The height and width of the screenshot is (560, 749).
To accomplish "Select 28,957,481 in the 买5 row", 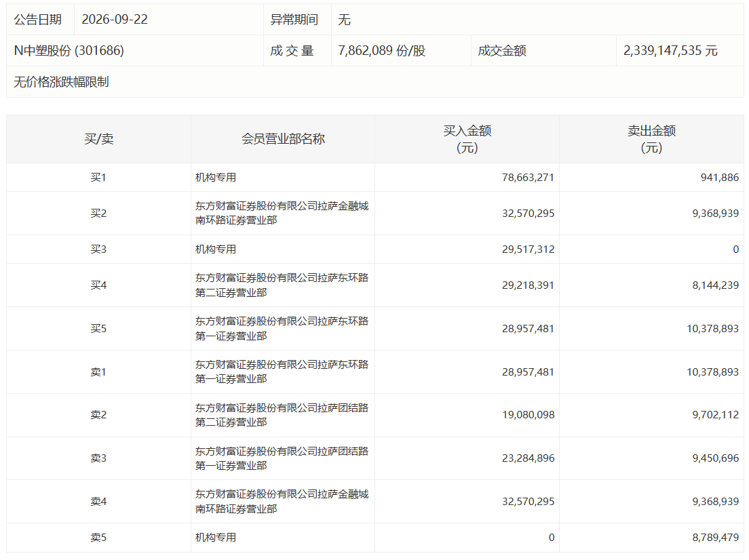I will 528,329.
